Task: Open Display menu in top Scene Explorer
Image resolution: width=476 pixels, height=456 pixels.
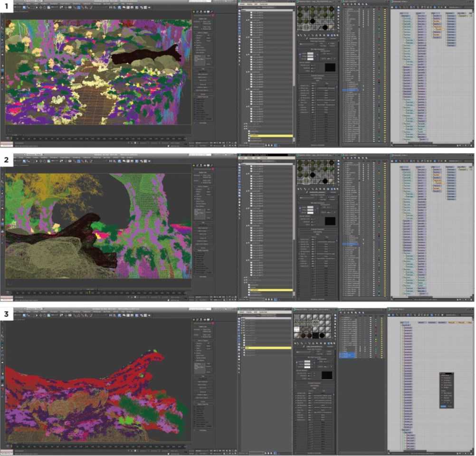Action: click(249, 4)
